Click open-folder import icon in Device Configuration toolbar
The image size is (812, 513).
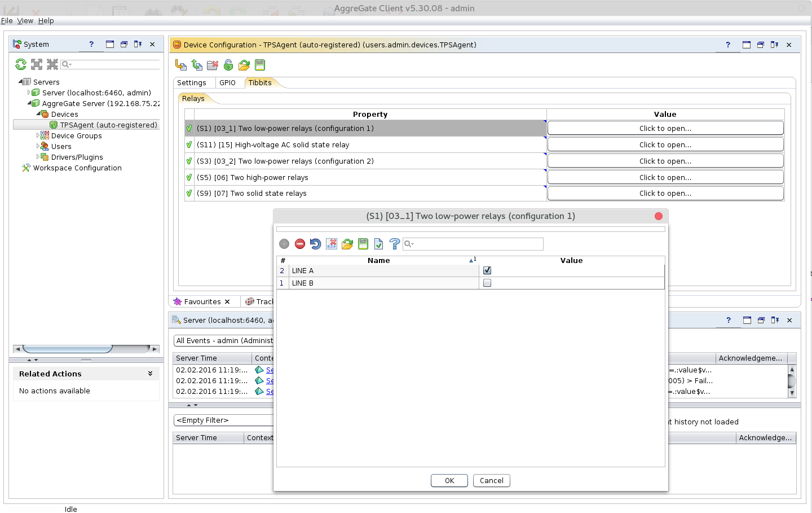244,65
